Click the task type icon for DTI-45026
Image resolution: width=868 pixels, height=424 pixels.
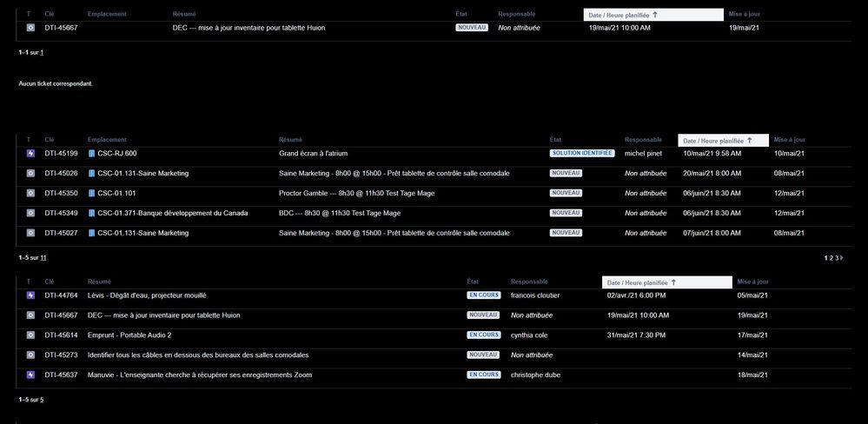pyautogui.click(x=30, y=173)
